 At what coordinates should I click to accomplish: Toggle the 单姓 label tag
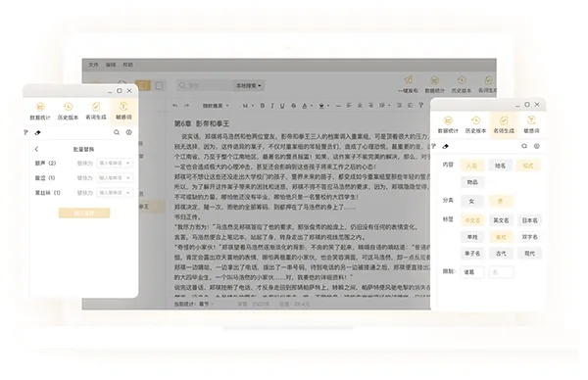[472, 237]
